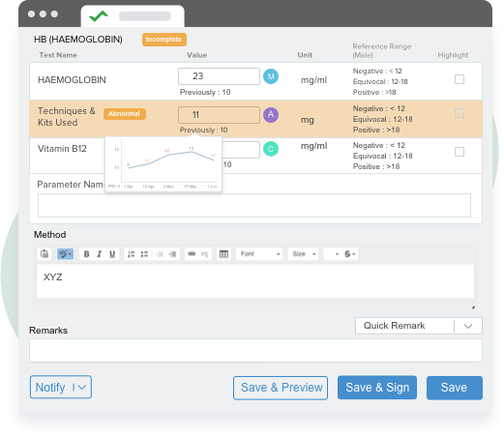Screen dimensions: 504x436
Task: Click the purple A badge in Techniques row
Action: (x=271, y=115)
